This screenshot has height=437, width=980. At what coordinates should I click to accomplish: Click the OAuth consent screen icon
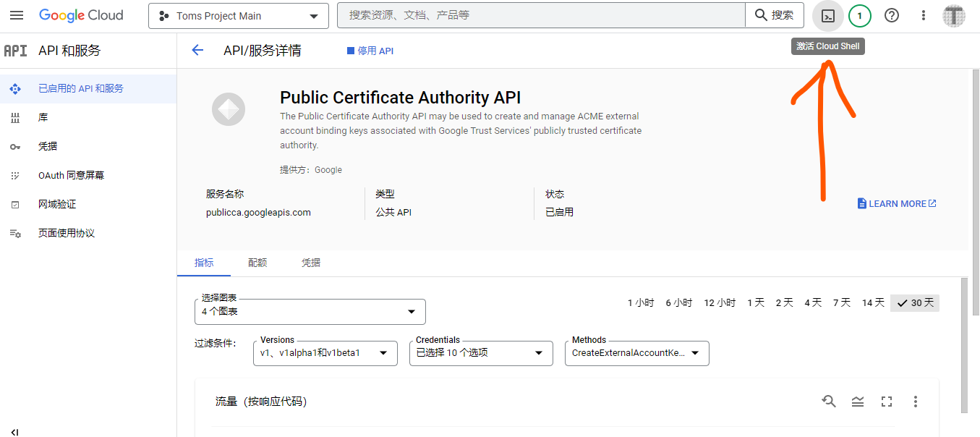[x=15, y=175]
